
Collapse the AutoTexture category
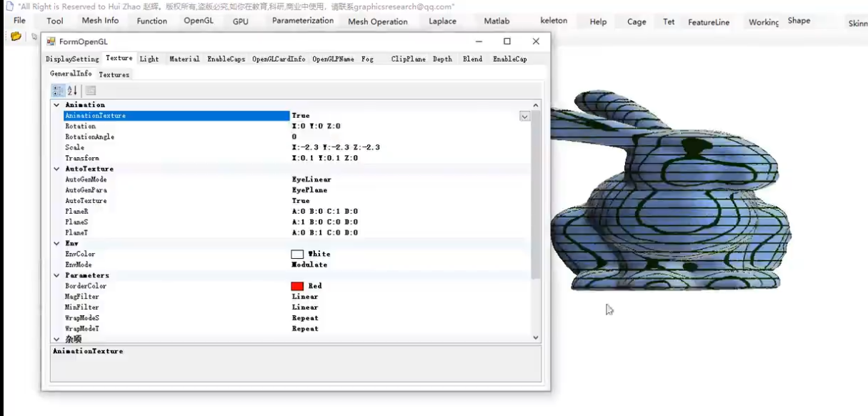click(57, 169)
